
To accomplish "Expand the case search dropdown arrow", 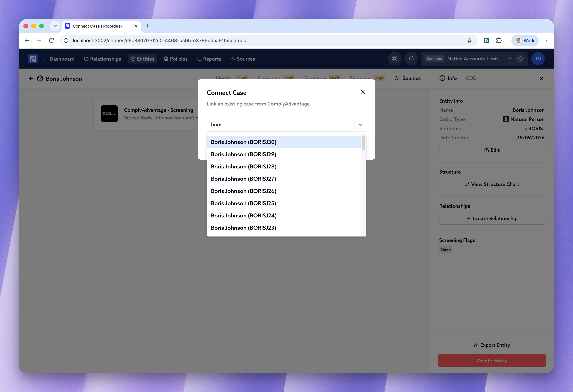I will 360,125.
